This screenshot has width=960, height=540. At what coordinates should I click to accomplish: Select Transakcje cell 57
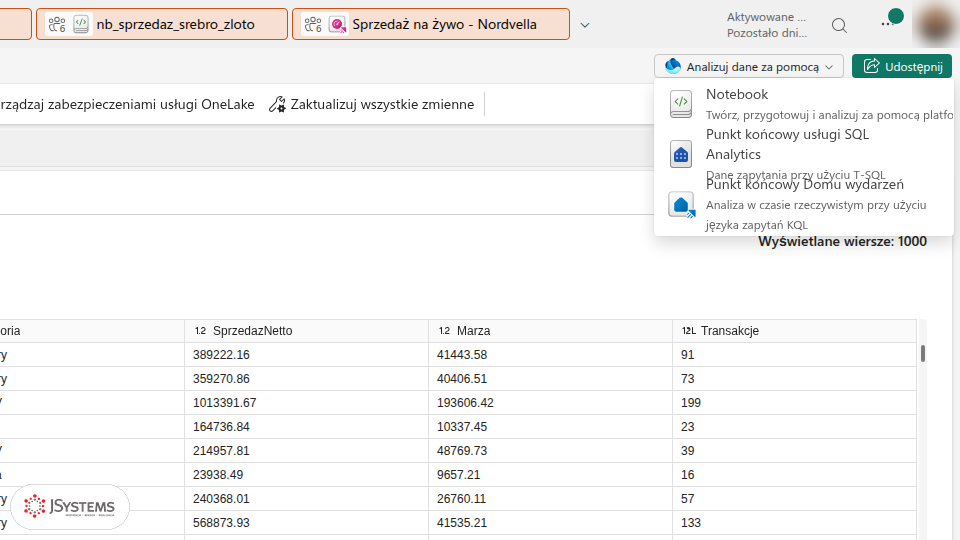point(795,498)
